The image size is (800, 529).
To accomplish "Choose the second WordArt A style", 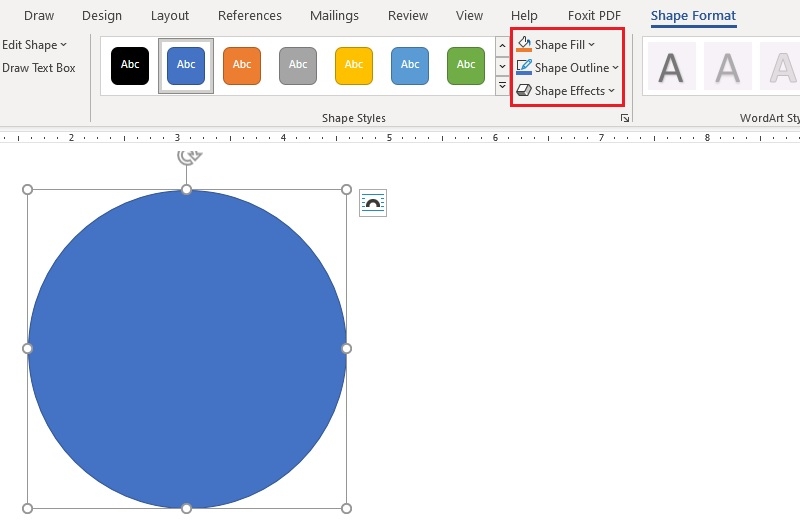I will (728, 66).
